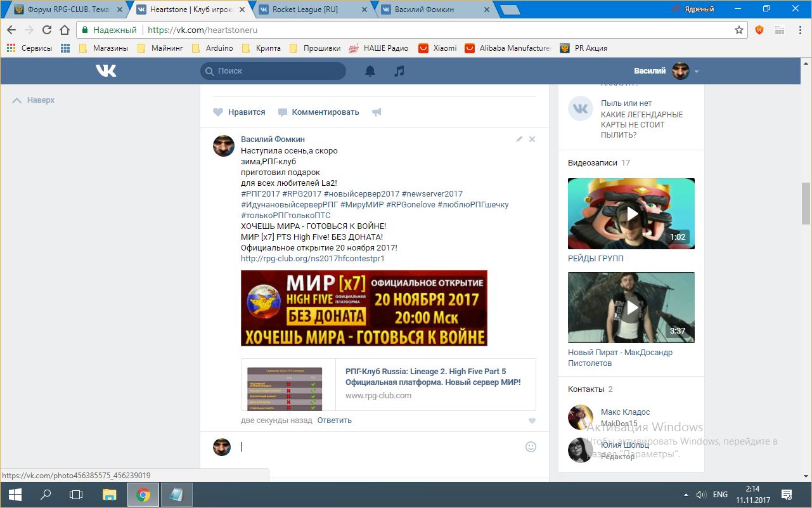Switch to the Форум RPG-CLUB tab
Image resolution: width=812 pixels, height=508 pixels.
click(68, 10)
